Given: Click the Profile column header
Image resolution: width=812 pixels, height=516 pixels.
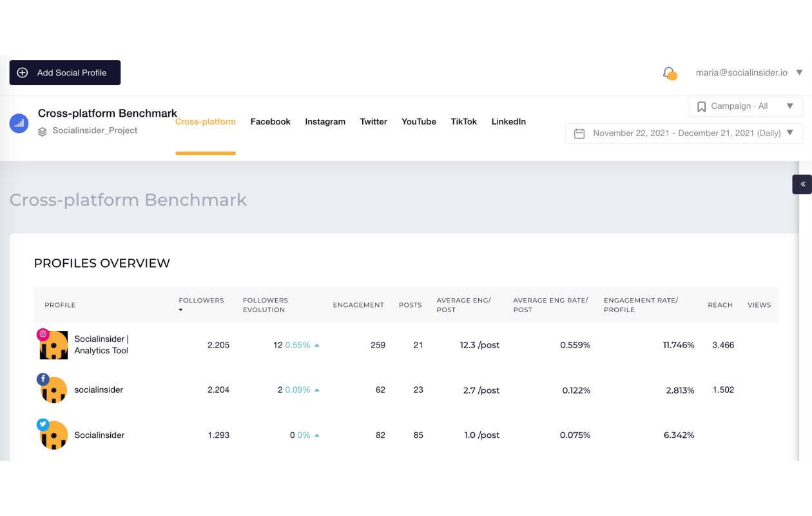Looking at the screenshot, I should click(x=60, y=305).
